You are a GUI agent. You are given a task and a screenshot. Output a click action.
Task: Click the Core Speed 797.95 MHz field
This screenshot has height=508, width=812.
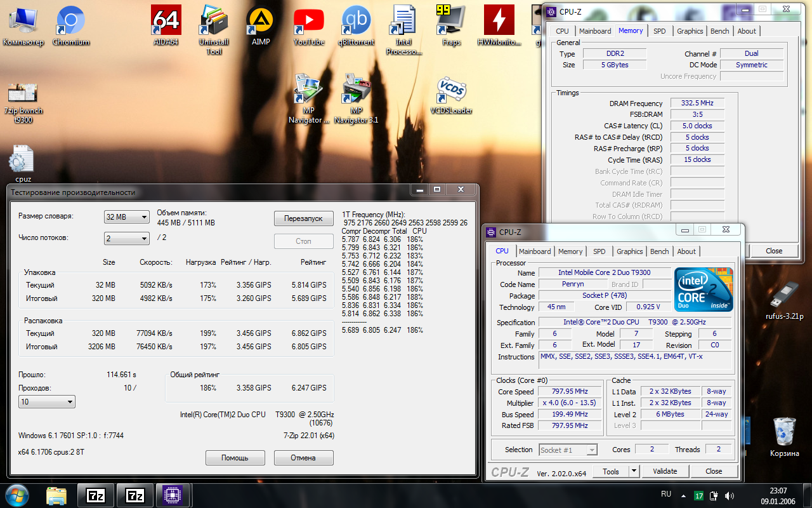pos(570,392)
